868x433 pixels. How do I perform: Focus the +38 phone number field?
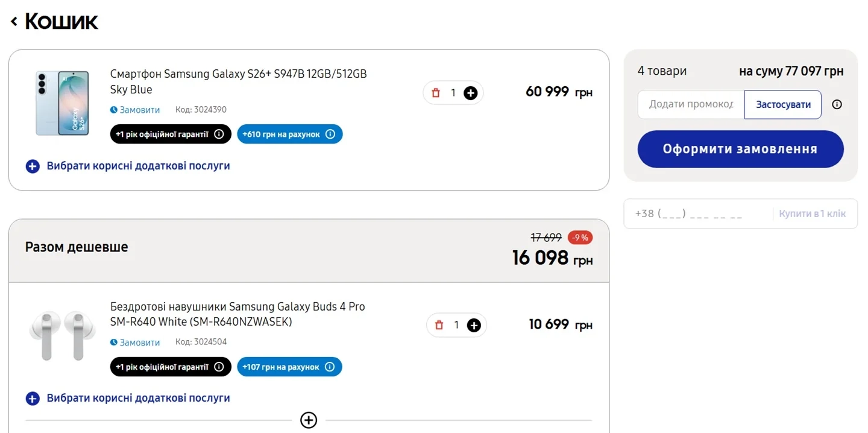[x=699, y=213]
